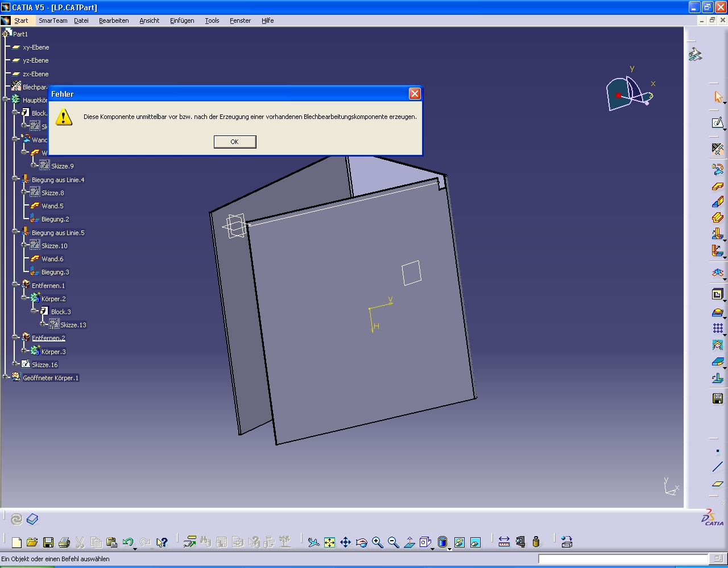
Task: Select xy-Ebene in the tree
Action: pyautogui.click(x=36, y=47)
